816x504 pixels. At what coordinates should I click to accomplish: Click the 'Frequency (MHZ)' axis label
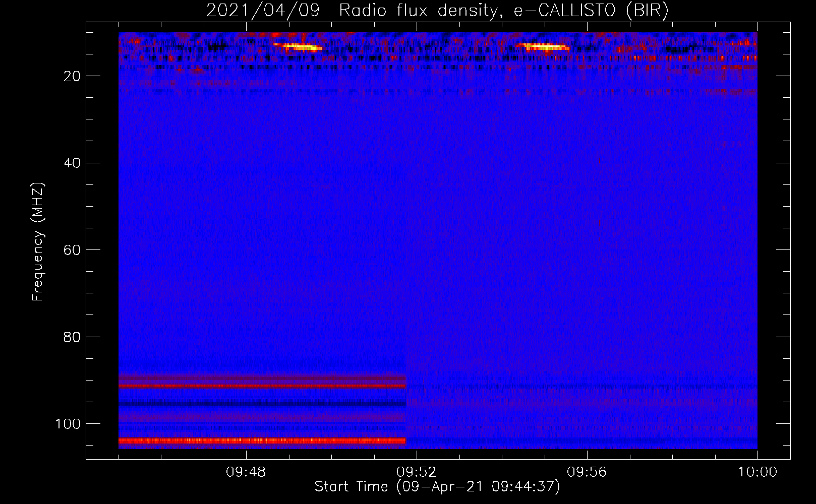pos(38,242)
